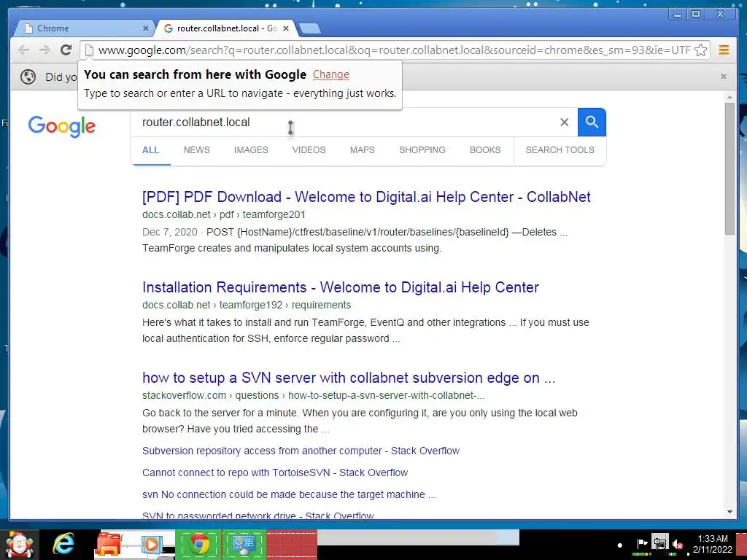Open the file explorer folder taskbar icon
Viewport: 747px width, 560px height.
tap(109, 545)
